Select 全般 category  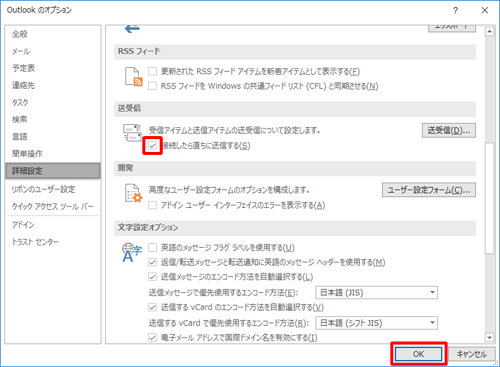[53, 34]
